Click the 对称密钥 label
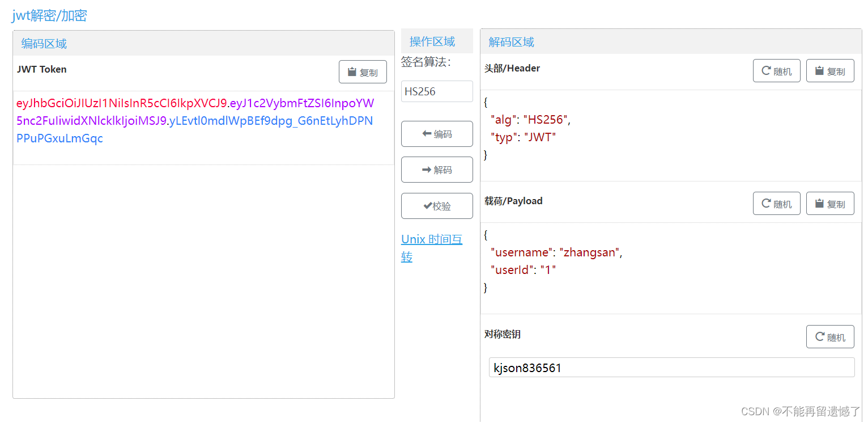This screenshot has width=868, height=422. pyautogui.click(x=503, y=334)
